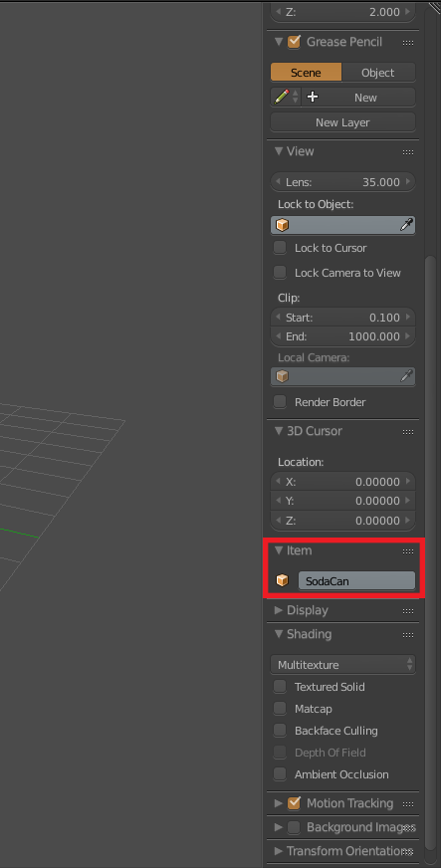
Task: Click the View panel drag grip
Action: (x=408, y=151)
